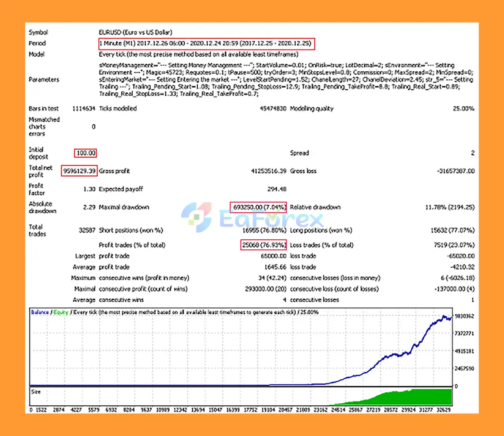Click the Parameters settings text block

click(286, 79)
